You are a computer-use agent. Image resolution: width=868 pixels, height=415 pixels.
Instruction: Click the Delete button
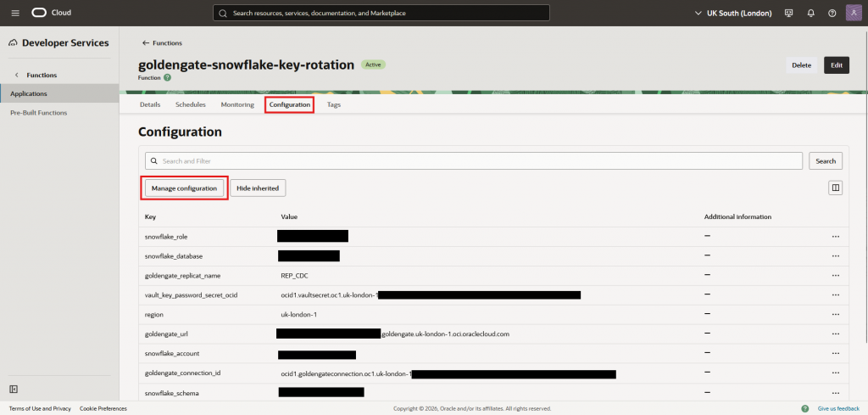click(801, 64)
